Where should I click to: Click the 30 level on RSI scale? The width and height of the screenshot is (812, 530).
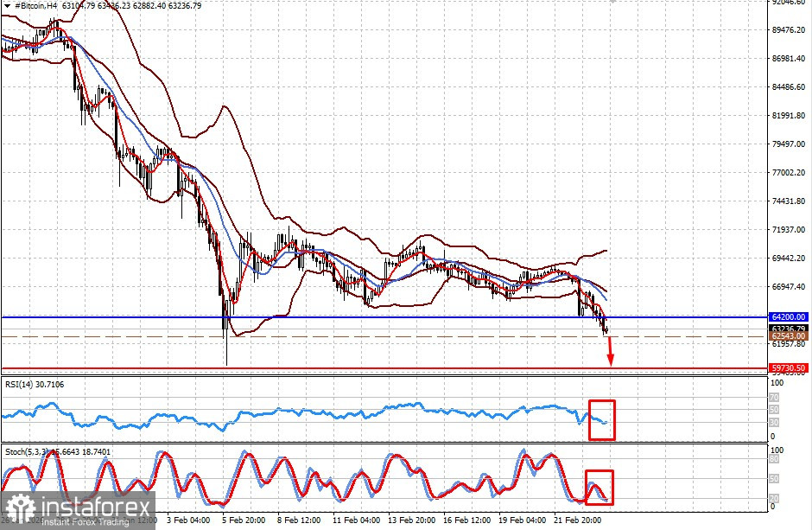pyautogui.click(x=774, y=422)
